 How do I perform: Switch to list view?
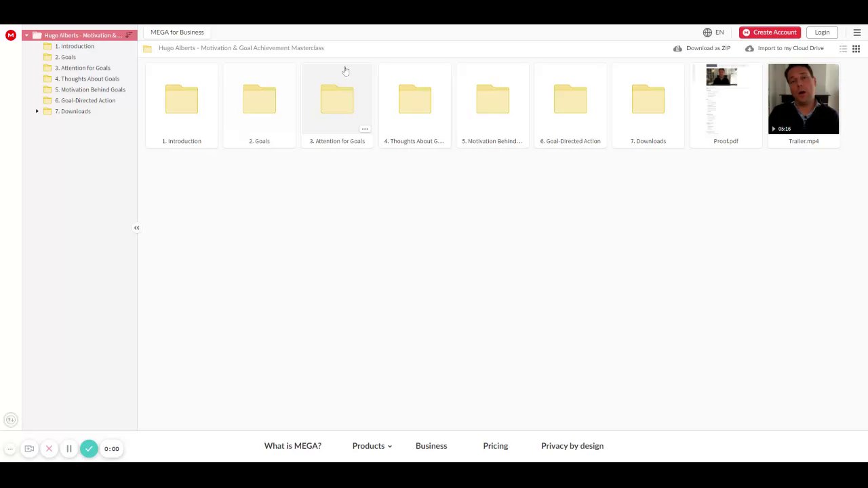(844, 49)
